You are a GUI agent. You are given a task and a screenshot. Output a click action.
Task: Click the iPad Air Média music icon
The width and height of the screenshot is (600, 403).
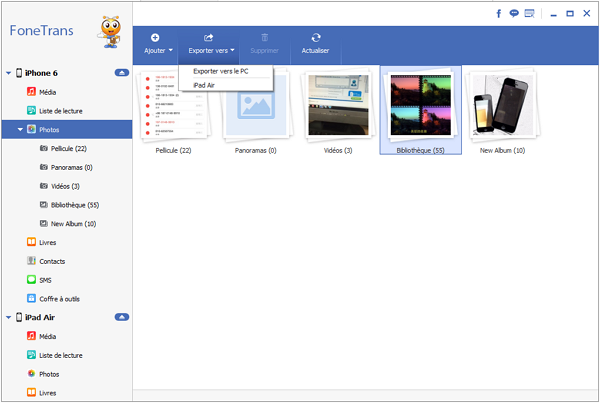pos(31,336)
